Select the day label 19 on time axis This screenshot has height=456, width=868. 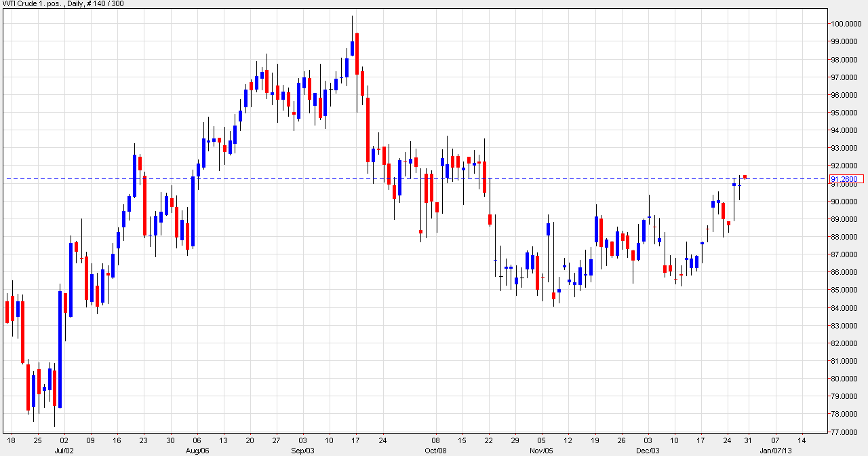coord(595,439)
